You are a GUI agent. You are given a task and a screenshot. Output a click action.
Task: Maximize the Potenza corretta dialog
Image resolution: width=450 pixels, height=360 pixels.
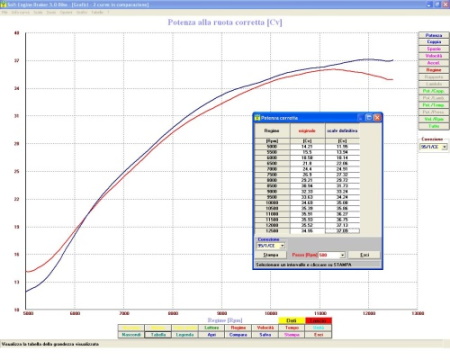[x=369, y=118]
